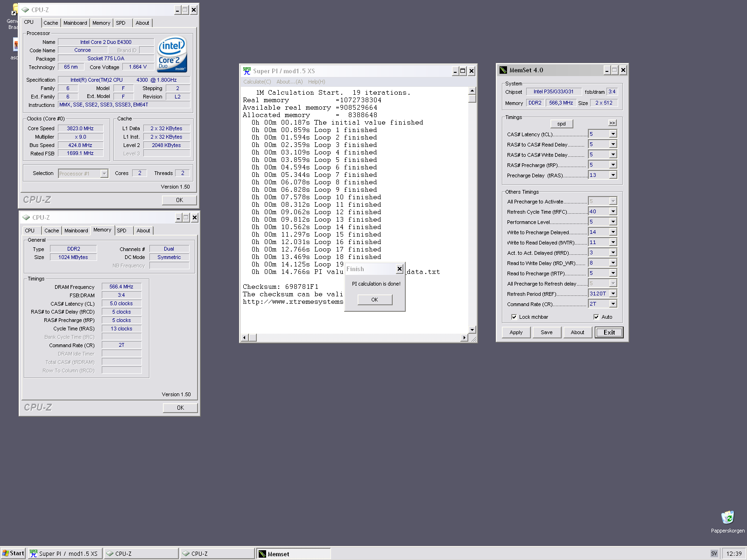Click Exit button in MemSet
The height and width of the screenshot is (560, 747).
tap(609, 332)
